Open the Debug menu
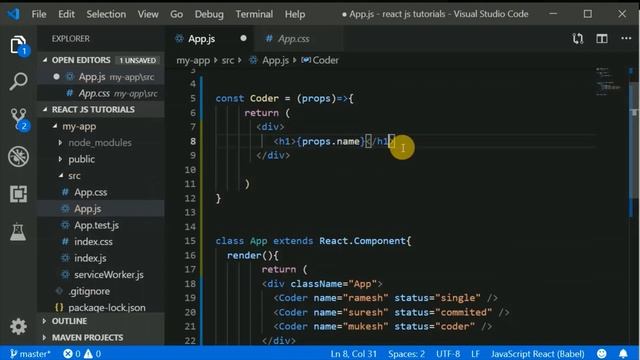Image resolution: width=640 pixels, height=360 pixels. pyautogui.click(x=209, y=14)
